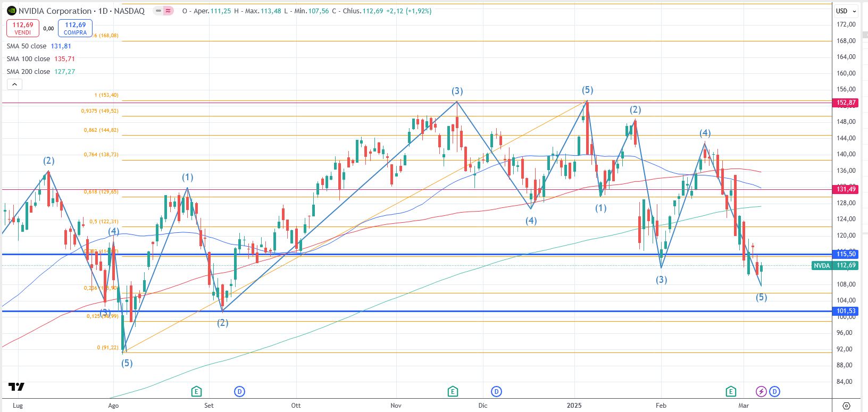This screenshot has height=412, width=868.
Task: Select the SMA 100 close legend entry
Action: [x=41, y=59]
